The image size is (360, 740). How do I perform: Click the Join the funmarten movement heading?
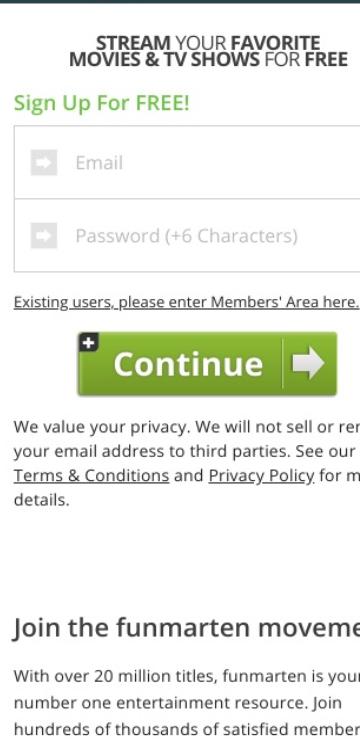tap(186, 627)
